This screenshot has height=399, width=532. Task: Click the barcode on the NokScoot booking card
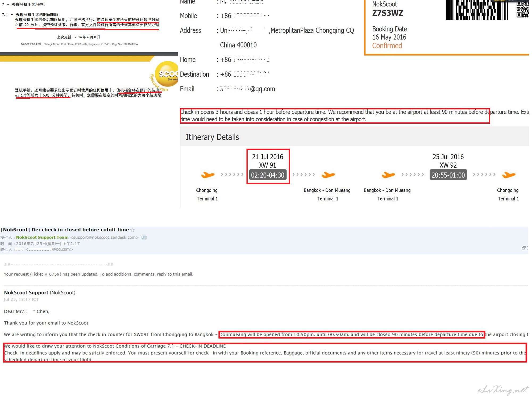point(477,10)
